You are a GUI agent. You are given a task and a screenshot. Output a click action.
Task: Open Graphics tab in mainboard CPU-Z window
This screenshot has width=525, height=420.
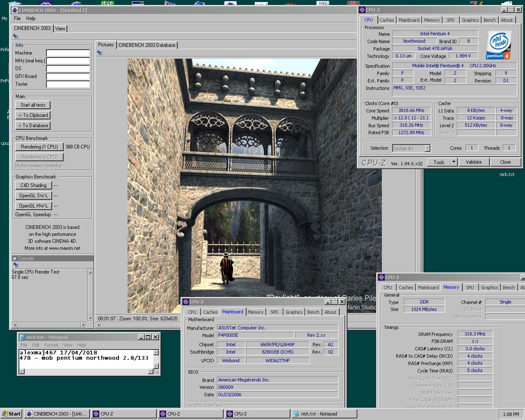coord(294,312)
